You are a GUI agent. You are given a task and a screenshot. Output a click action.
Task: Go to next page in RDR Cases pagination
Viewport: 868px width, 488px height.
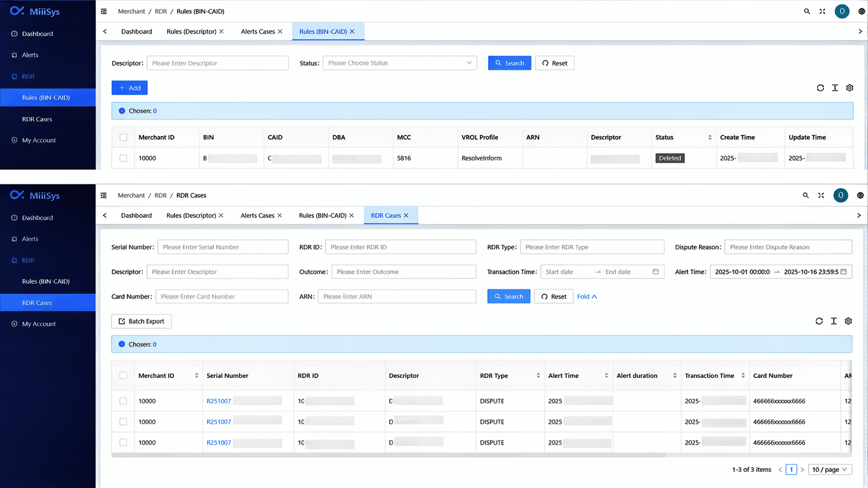pos(802,470)
